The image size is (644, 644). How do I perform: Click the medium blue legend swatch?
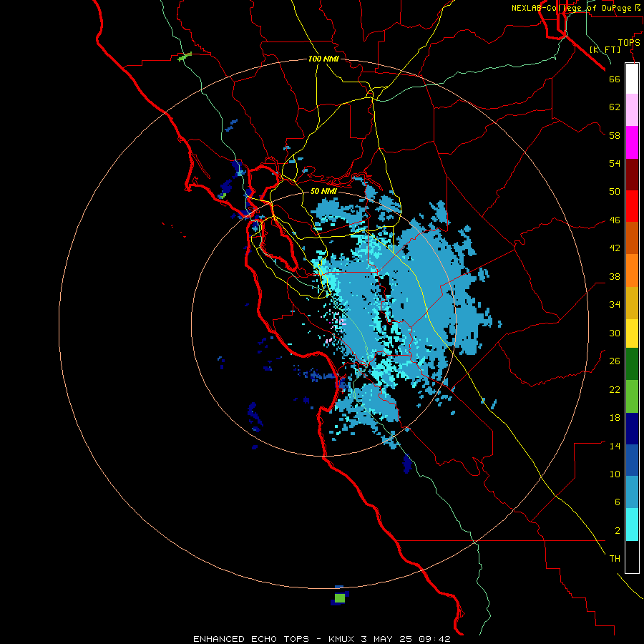coord(632,460)
